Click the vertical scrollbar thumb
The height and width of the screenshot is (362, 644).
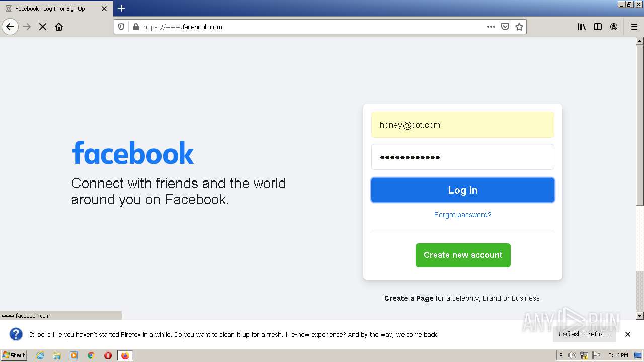tap(640, 126)
